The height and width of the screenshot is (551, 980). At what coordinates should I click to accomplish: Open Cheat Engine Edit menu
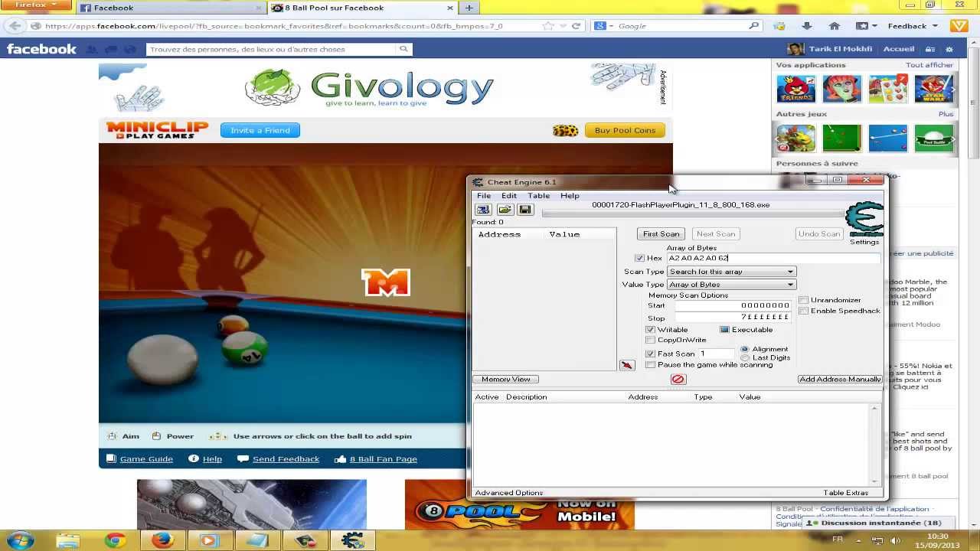(509, 196)
